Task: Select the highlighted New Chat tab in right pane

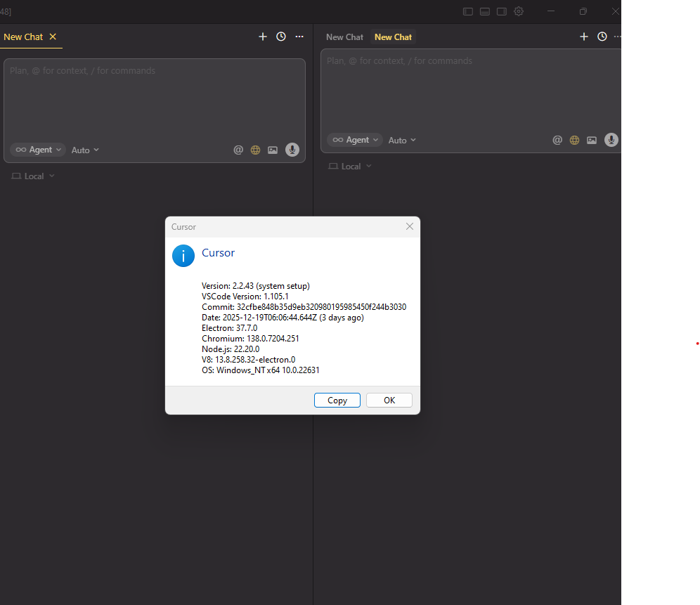Action: [x=393, y=37]
